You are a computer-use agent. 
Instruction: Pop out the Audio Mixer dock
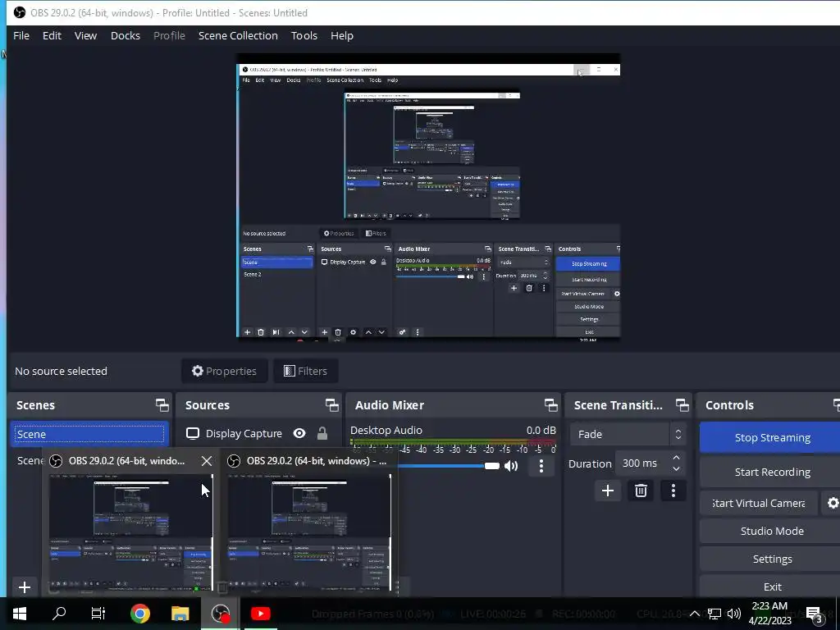550,405
